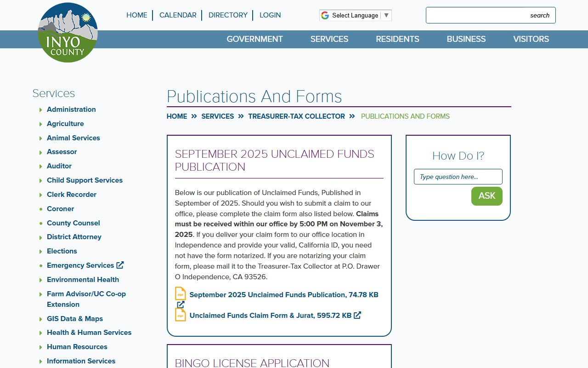
Task: Open the Coroner services link
Action: (x=60, y=209)
